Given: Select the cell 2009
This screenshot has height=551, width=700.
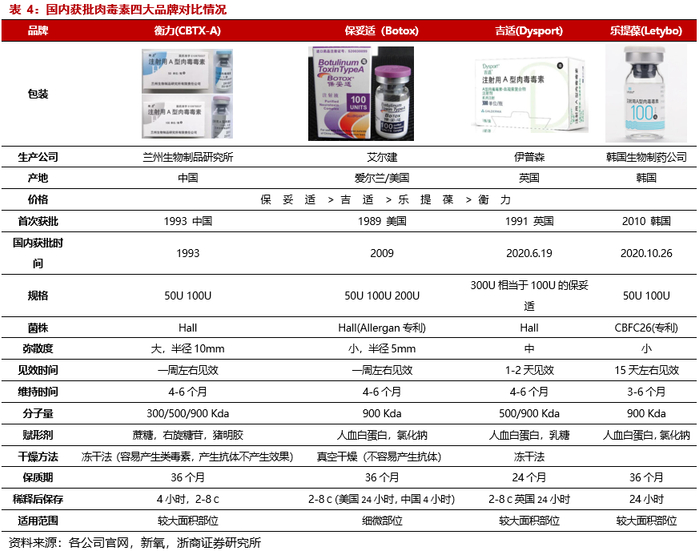Looking at the screenshot, I should coord(382,253).
